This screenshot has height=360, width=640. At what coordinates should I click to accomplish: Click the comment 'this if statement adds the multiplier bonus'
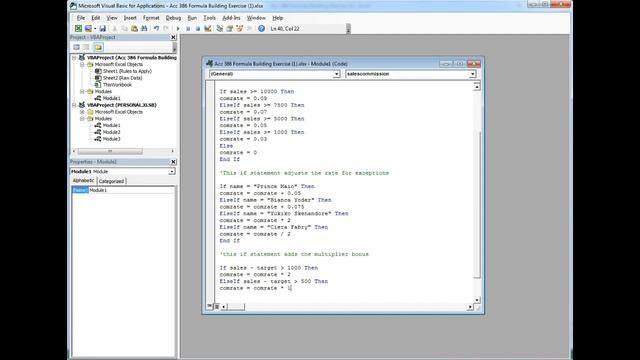pos(294,254)
